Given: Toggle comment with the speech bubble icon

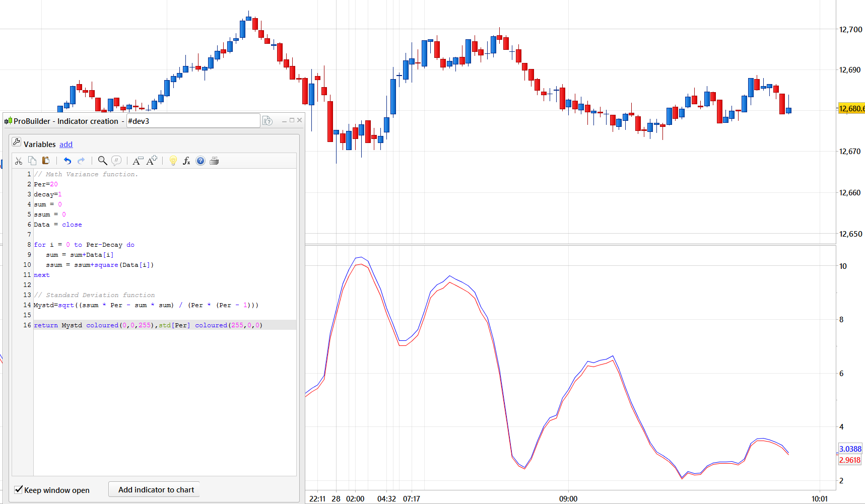Looking at the screenshot, I should click(116, 161).
